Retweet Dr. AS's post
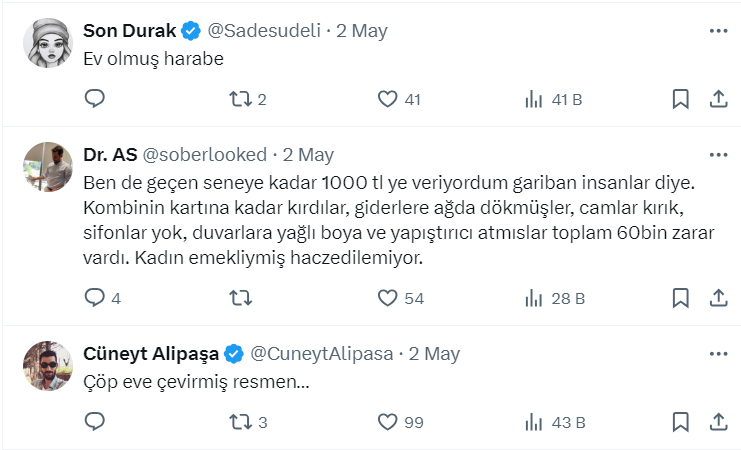Image resolution: width=741 pixels, height=450 pixels. 239,298
